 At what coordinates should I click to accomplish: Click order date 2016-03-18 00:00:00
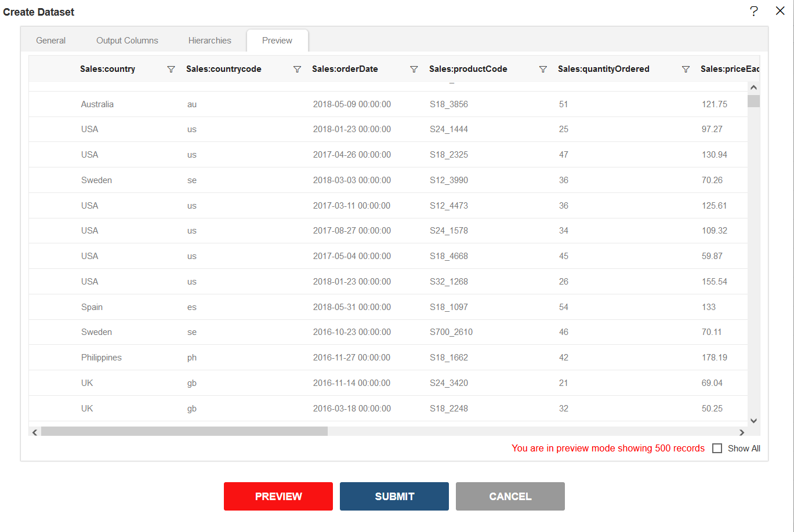(352, 409)
